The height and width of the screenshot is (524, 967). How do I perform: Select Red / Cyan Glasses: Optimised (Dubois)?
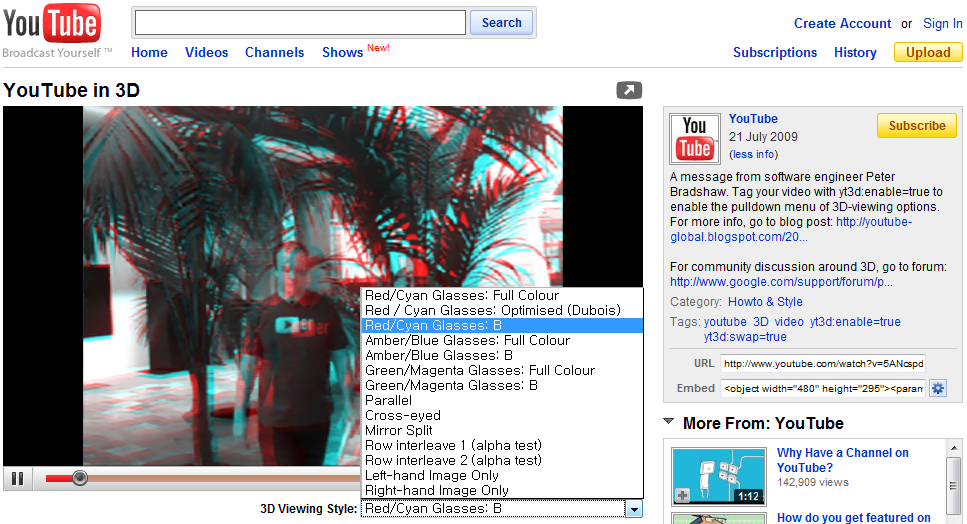click(x=502, y=310)
